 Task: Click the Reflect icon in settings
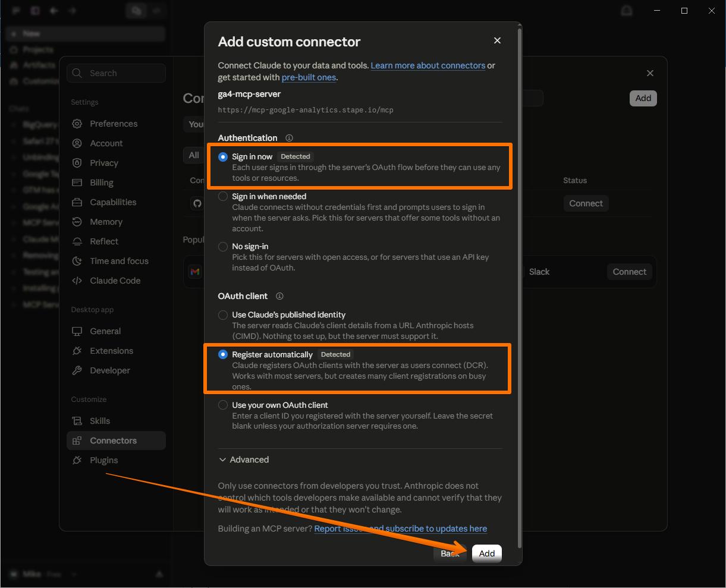(x=77, y=241)
